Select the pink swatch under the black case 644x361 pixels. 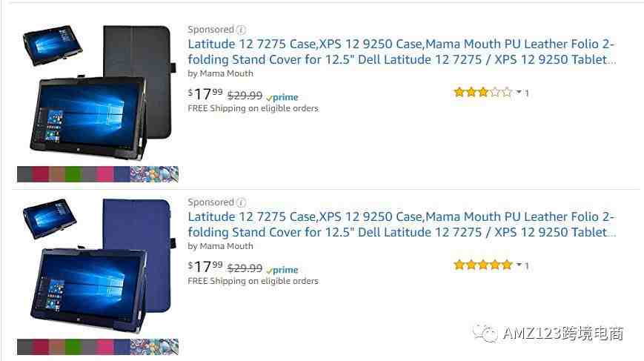(x=105, y=174)
